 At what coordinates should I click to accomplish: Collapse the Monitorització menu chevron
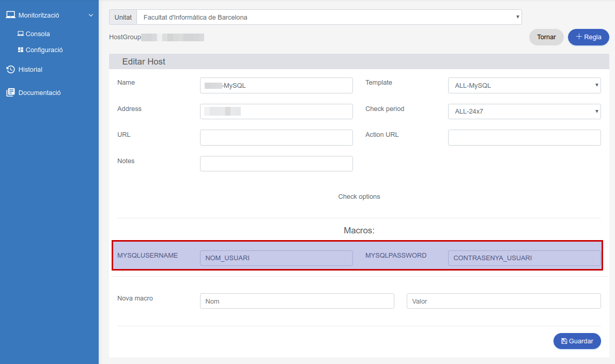click(91, 15)
